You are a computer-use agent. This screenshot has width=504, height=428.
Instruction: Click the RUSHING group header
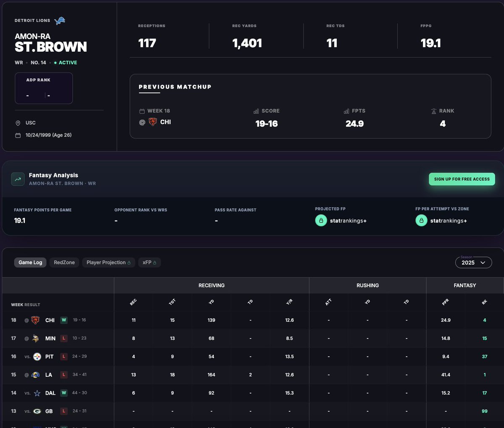[367, 286]
